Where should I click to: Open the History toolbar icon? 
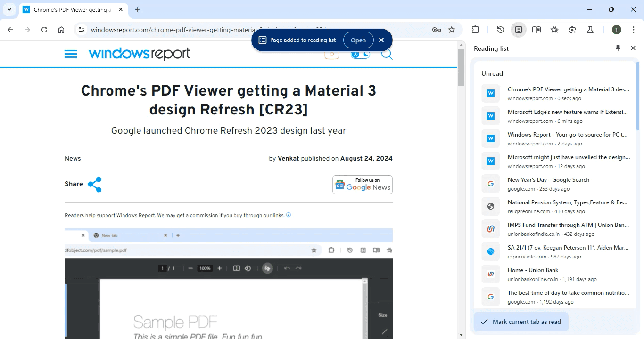tap(501, 30)
